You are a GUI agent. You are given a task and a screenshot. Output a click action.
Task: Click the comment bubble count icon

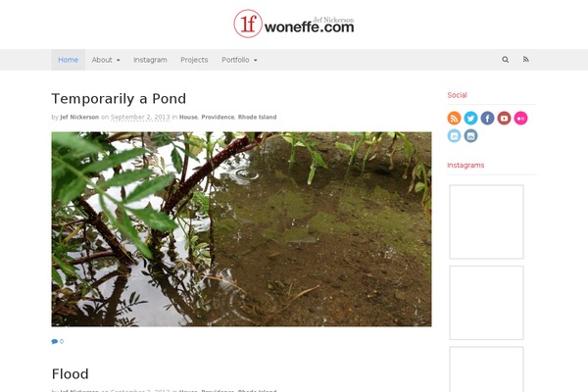(58, 341)
